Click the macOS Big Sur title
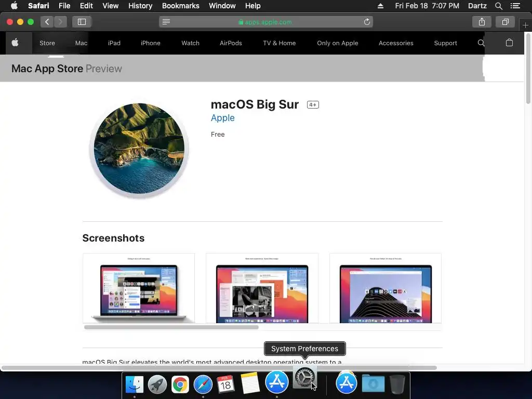The image size is (532, 399). coord(255,104)
